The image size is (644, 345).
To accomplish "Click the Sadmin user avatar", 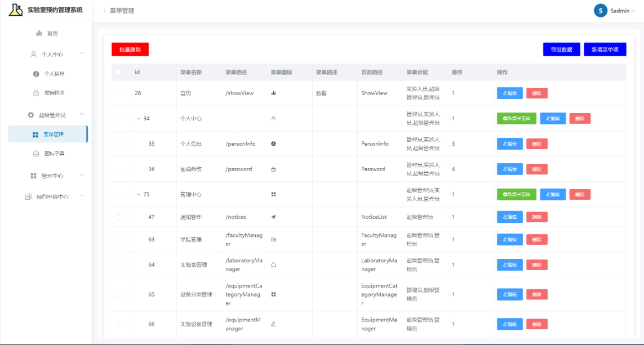I will [x=601, y=11].
